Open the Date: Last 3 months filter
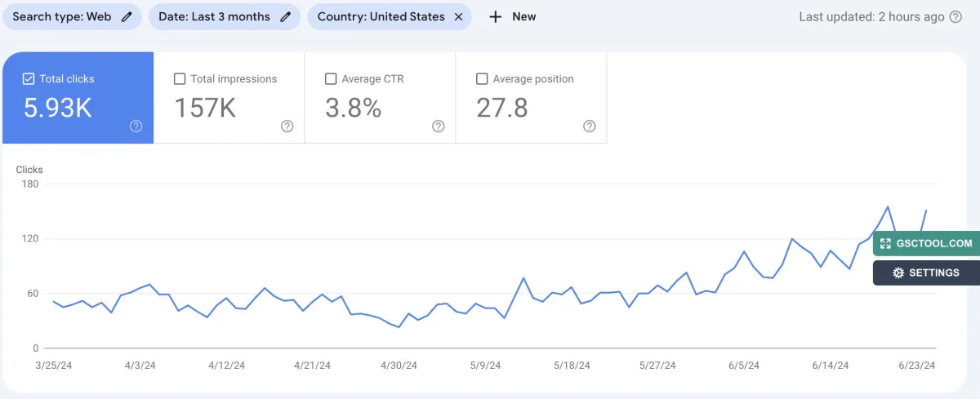 click(214, 17)
